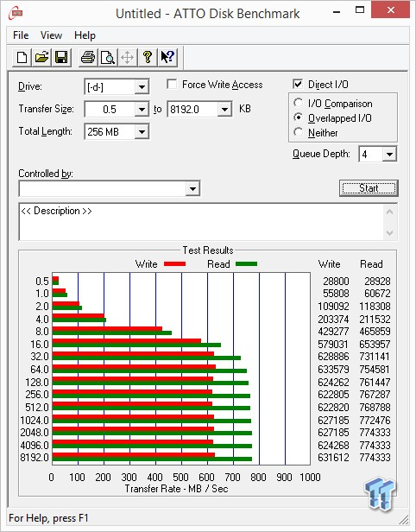Click the 1024.0 transfer size row label
The width and height of the screenshot is (416, 532).
click(35, 421)
